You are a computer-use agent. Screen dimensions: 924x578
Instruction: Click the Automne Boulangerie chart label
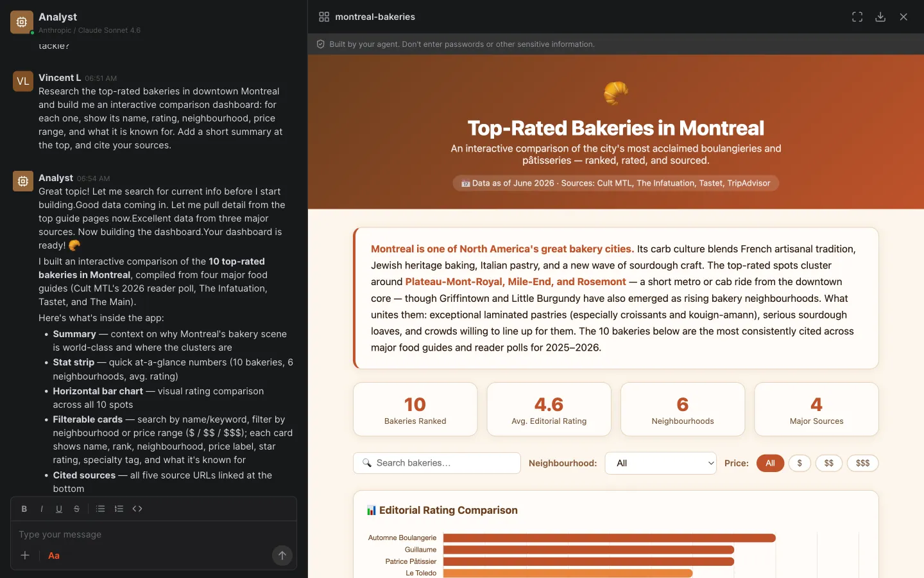coord(402,538)
